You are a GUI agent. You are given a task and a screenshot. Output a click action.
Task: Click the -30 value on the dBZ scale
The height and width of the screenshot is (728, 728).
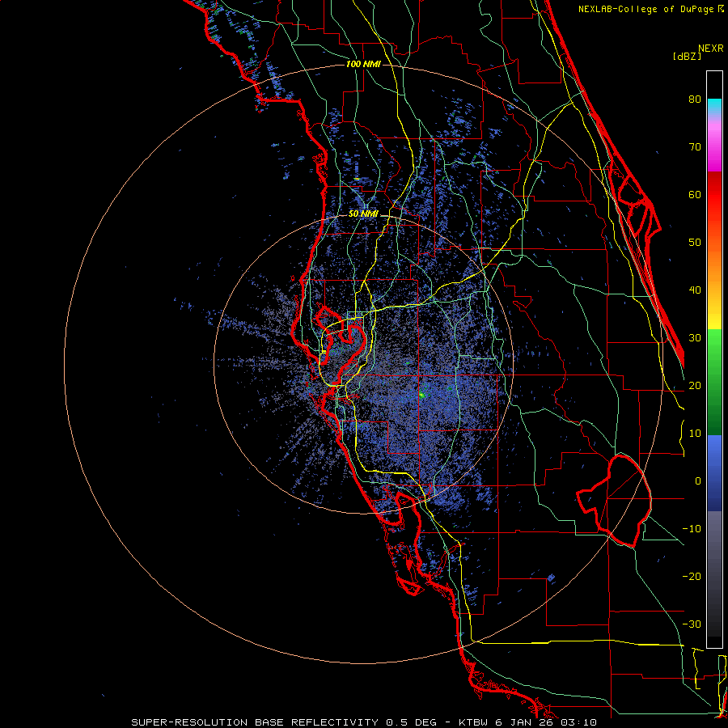692,624
